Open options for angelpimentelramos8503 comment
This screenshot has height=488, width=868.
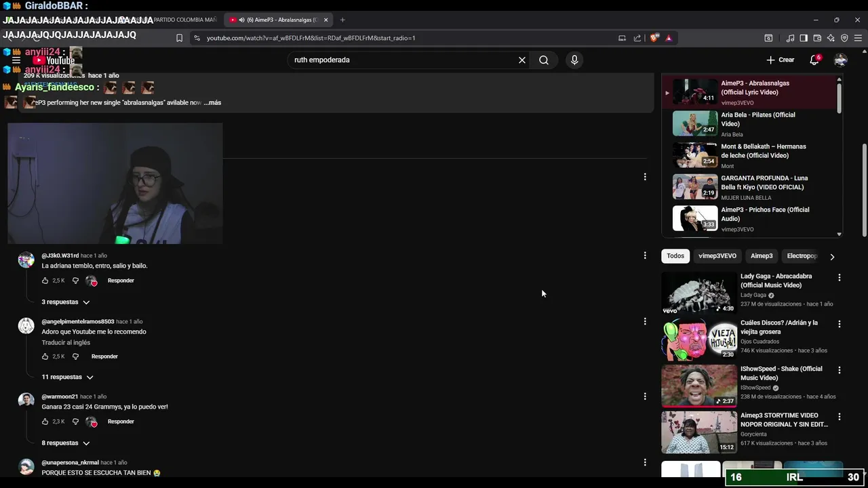[x=645, y=321]
